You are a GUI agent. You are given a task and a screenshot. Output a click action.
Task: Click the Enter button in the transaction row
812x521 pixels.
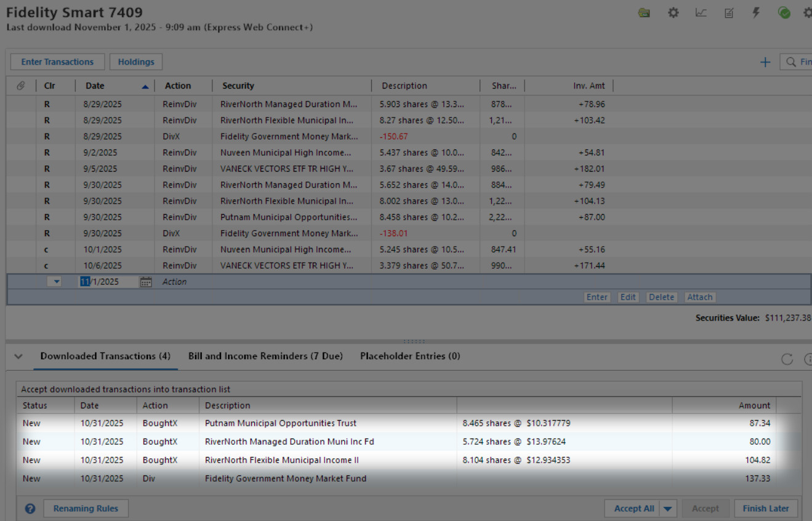tap(597, 297)
